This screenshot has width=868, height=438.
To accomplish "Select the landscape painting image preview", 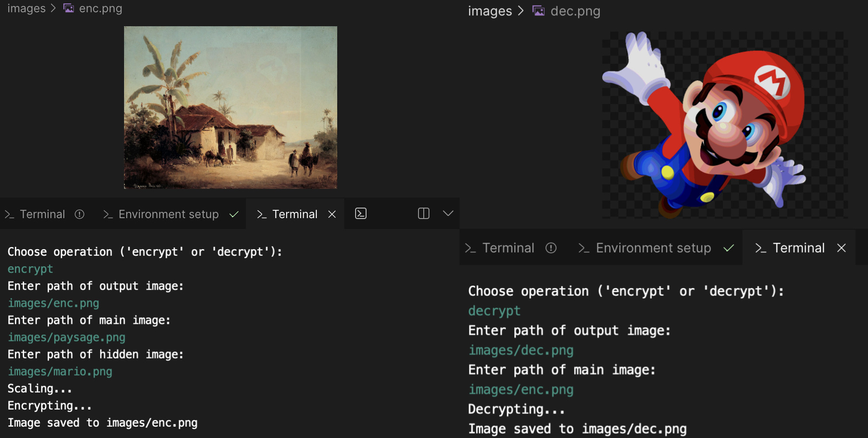I will (230, 108).
